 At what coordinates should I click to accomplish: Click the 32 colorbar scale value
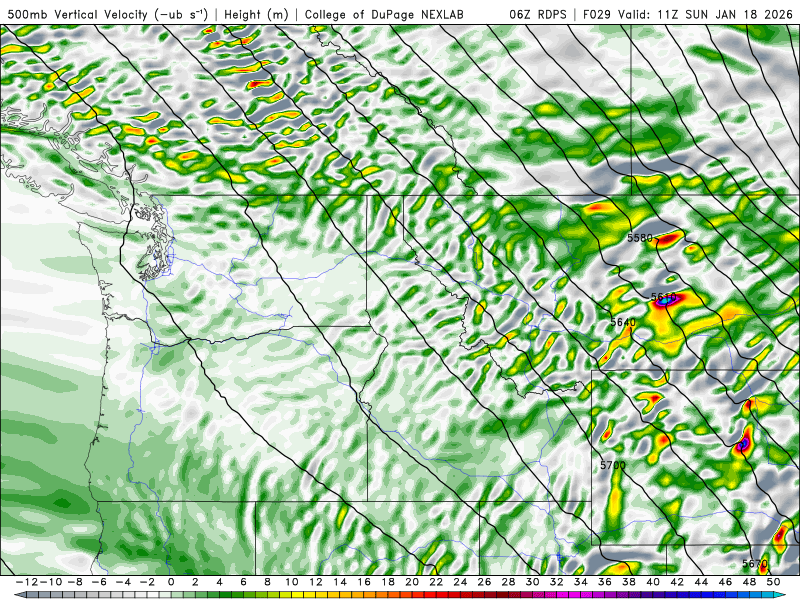557,582
